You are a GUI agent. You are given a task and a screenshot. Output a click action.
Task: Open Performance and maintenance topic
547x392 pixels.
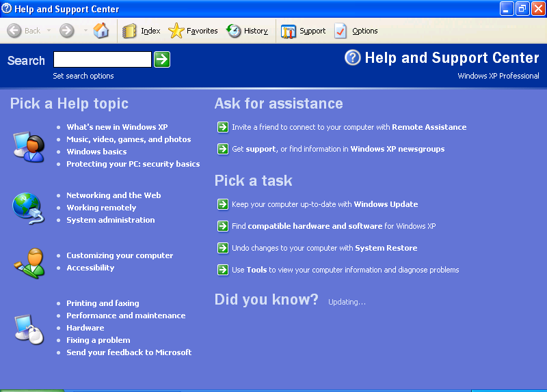[126, 316]
